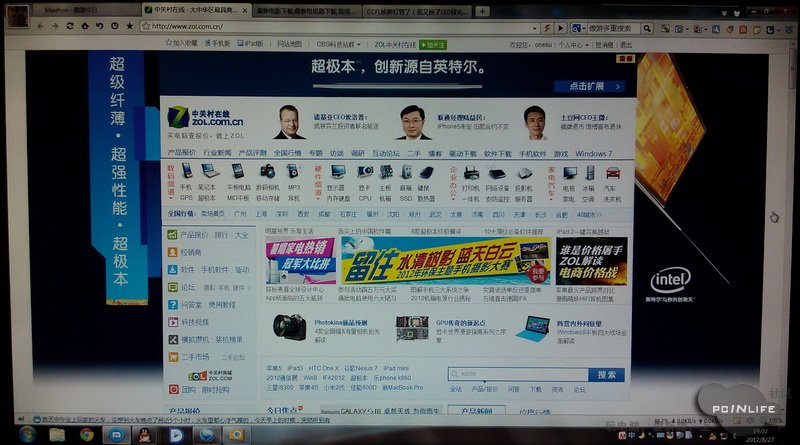Viewport: 800px width, 445px height.
Task: Click the browser forward arrow
Action: (x=55, y=26)
